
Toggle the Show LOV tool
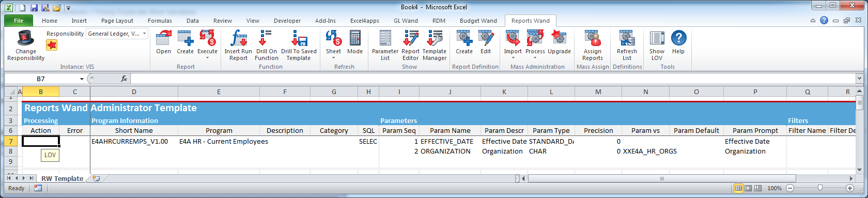click(657, 38)
